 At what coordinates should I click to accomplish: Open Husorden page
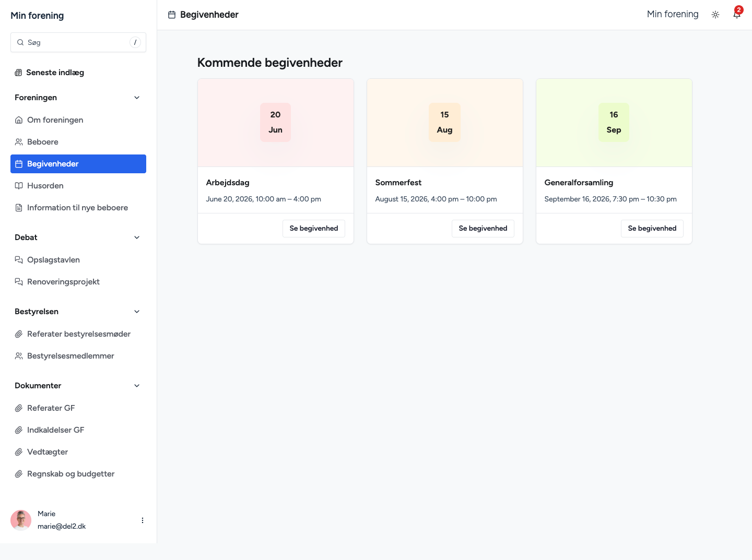point(78,186)
